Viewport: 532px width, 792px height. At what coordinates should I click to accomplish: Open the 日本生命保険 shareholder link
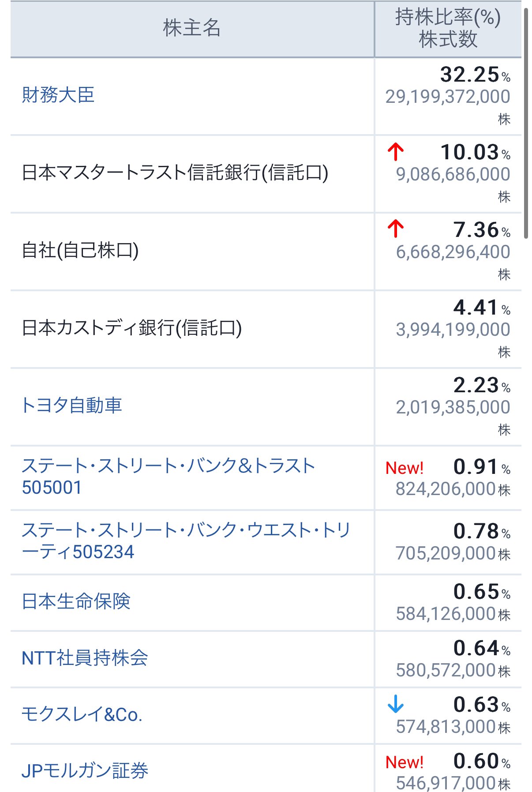[76, 601]
